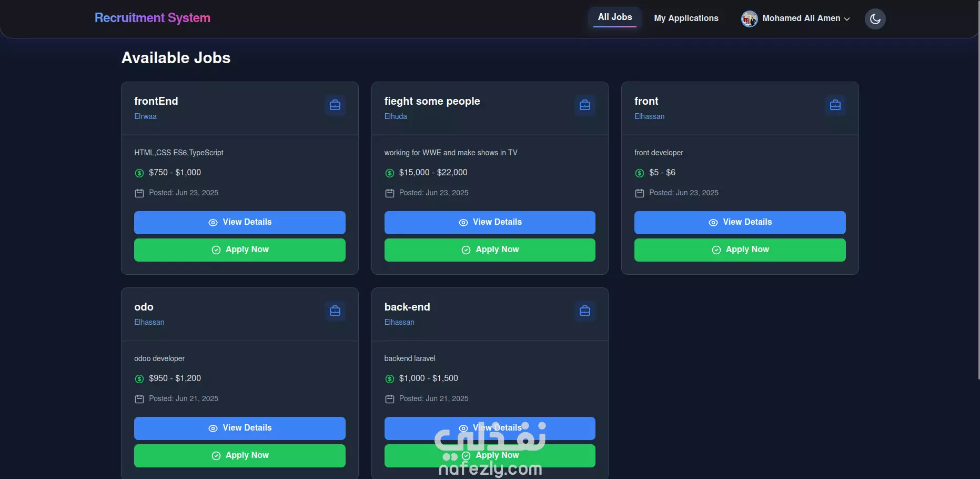The height and width of the screenshot is (479, 980).
Task: Click the briefcase icon on the front card
Action: coord(835,105)
